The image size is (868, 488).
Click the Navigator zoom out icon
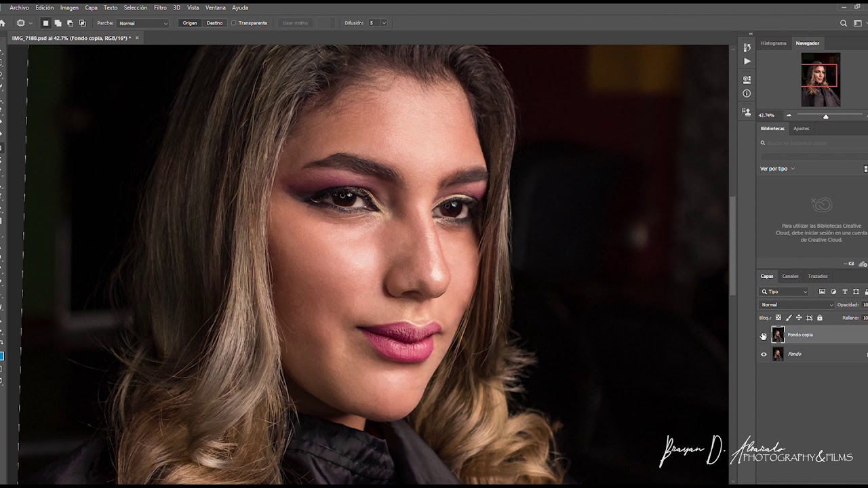[789, 115]
